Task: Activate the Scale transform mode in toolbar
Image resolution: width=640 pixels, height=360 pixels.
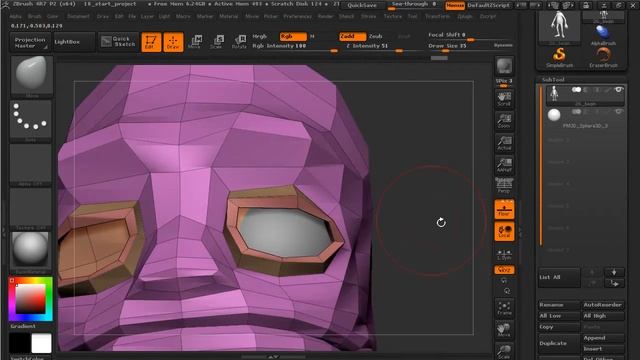Action: 218,42
